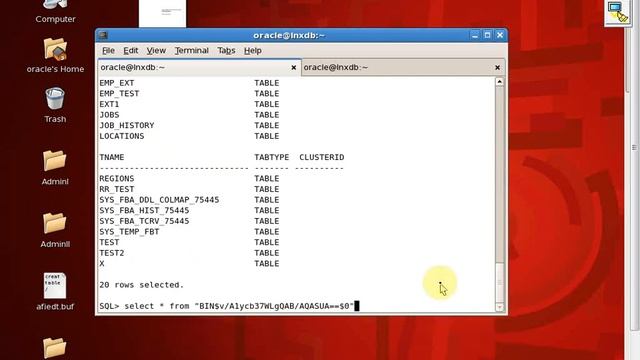Click SYS_FBA_DDL_COLMAP_75445 table name

click(159, 200)
